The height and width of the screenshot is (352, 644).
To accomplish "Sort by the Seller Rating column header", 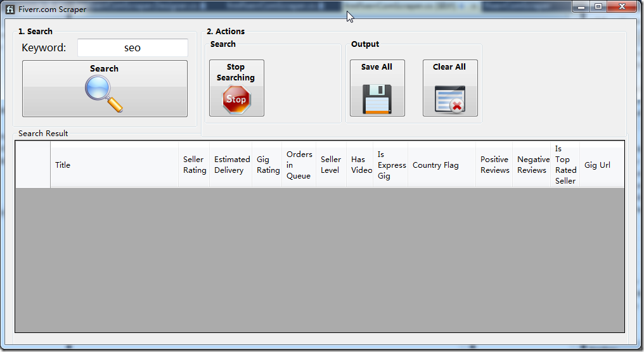I will (x=194, y=165).
